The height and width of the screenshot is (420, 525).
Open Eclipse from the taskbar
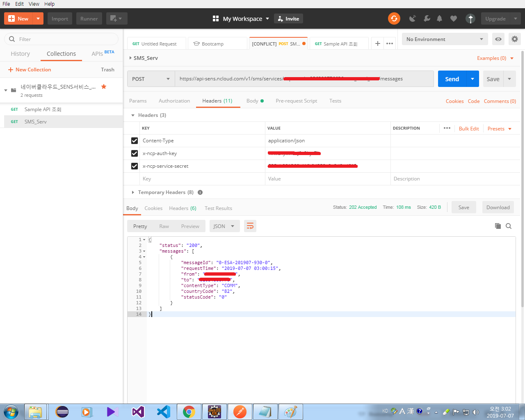point(62,412)
